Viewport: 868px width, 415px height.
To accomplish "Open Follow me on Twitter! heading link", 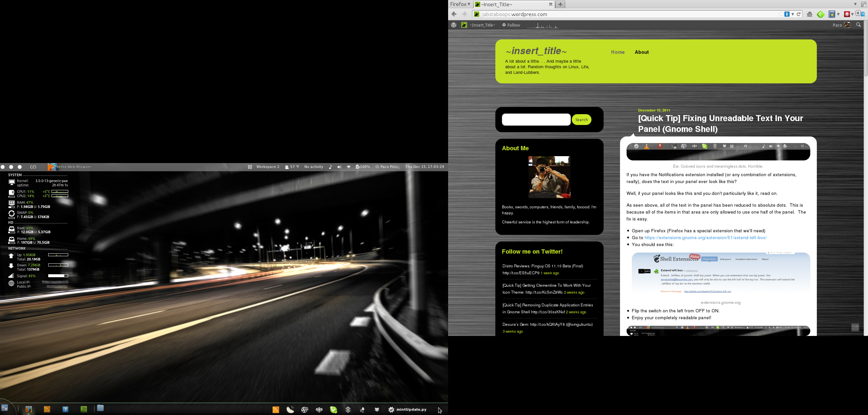I will pos(532,252).
